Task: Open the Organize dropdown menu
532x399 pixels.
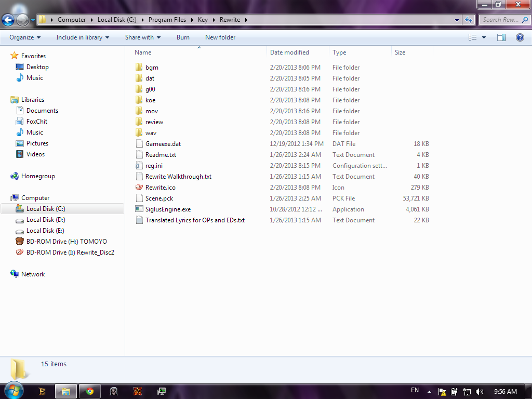Action: click(25, 37)
